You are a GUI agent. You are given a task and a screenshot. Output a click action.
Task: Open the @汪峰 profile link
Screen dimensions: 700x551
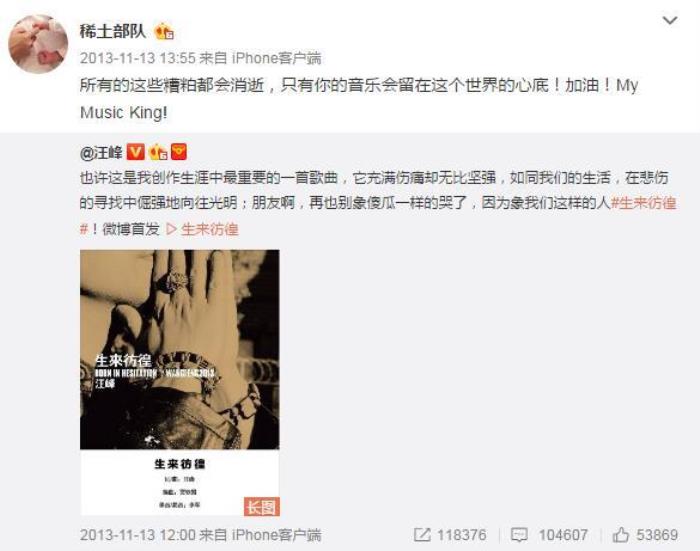click(101, 153)
